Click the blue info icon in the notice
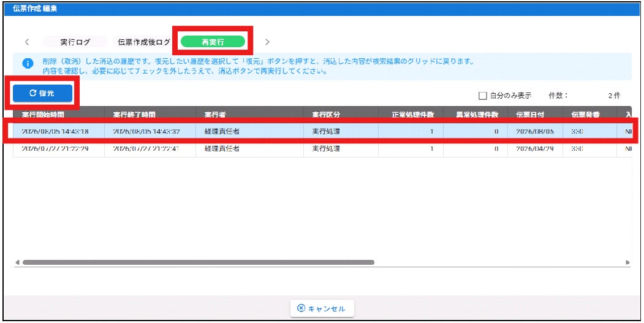 (28, 64)
